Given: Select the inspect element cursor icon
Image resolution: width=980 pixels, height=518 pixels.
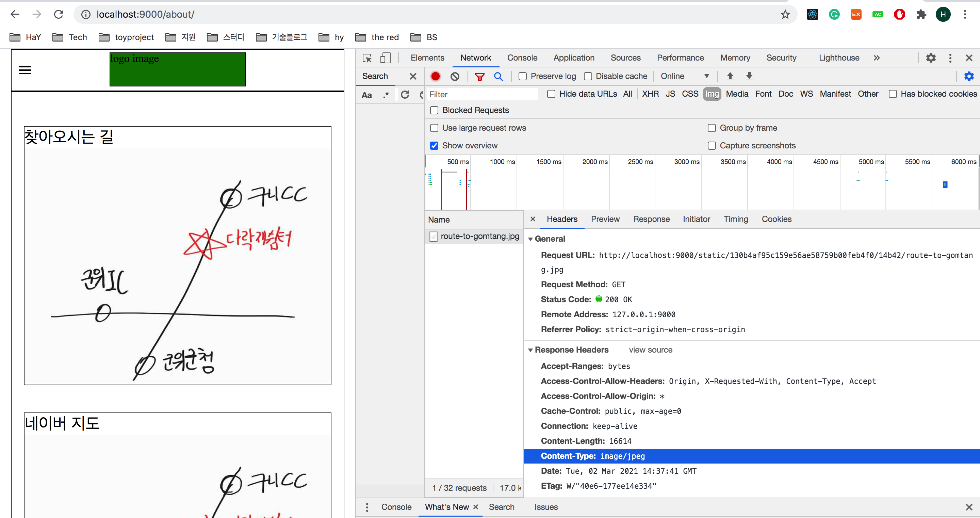Looking at the screenshot, I should coord(367,58).
